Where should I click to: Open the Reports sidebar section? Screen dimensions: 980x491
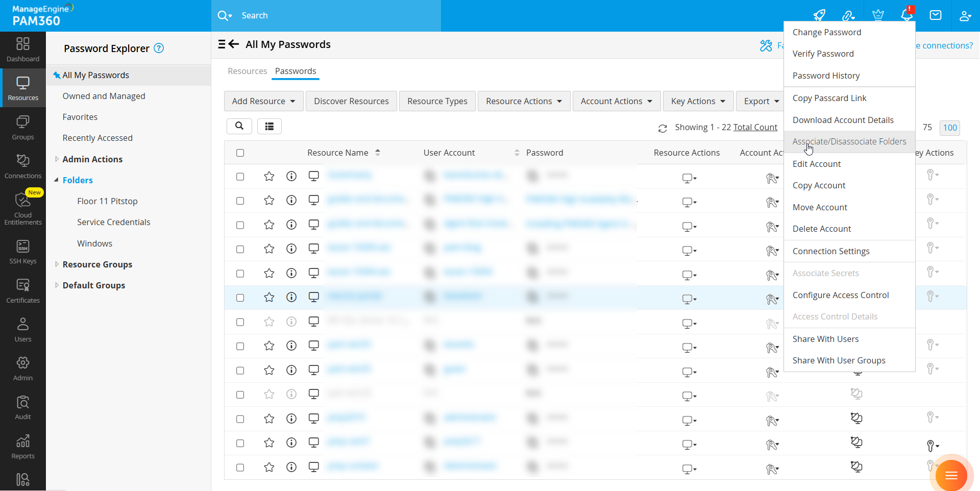[x=23, y=447]
